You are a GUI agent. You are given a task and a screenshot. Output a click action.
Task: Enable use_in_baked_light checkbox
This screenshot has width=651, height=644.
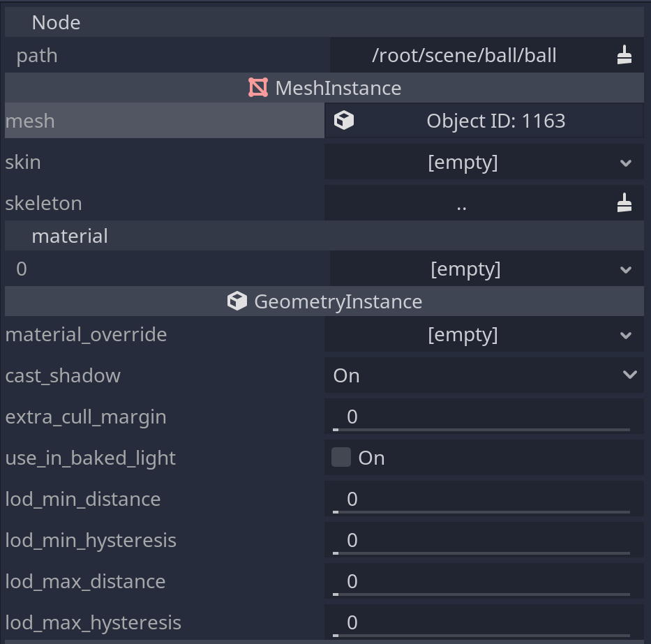tap(340, 457)
